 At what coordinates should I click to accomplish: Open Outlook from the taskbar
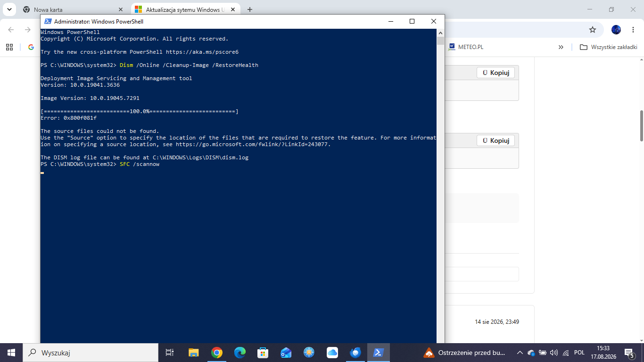(286, 353)
